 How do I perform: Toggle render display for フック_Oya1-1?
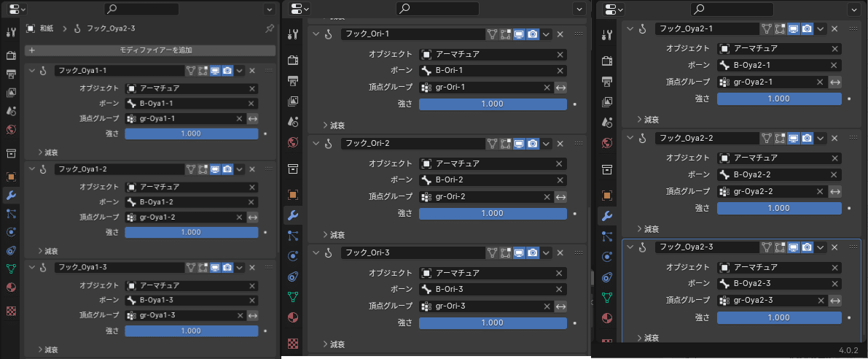click(227, 71)
